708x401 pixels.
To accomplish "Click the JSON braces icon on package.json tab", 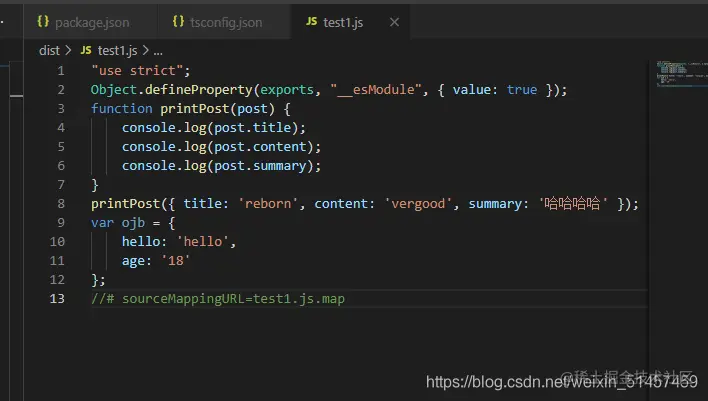I will [x=43, y=22].
